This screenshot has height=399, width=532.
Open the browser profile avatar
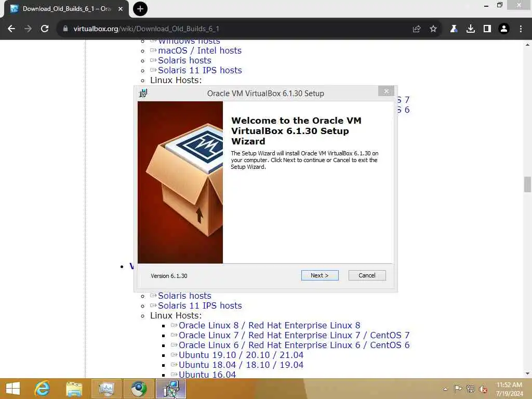click(504, 29)
